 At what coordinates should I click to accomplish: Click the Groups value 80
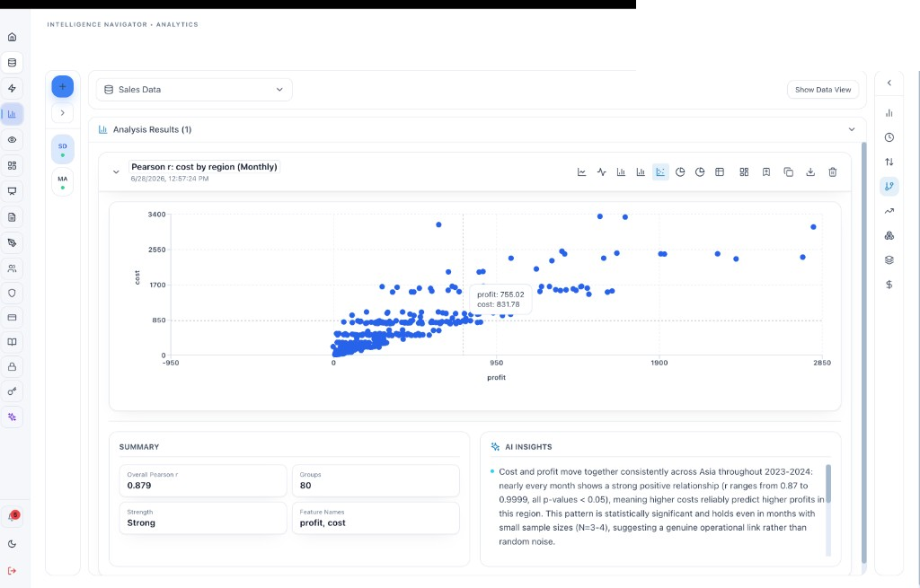pos(305,486)
